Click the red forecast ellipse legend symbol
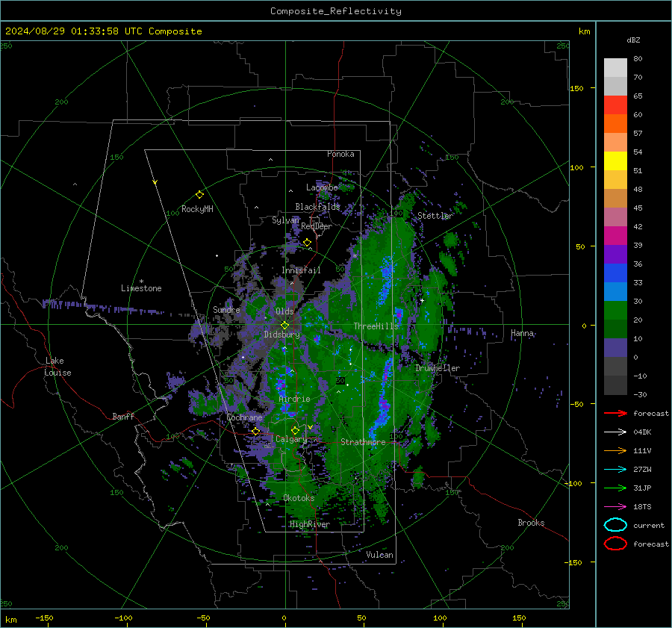Viewport: 672px width, 628px height. pos(615,544)
